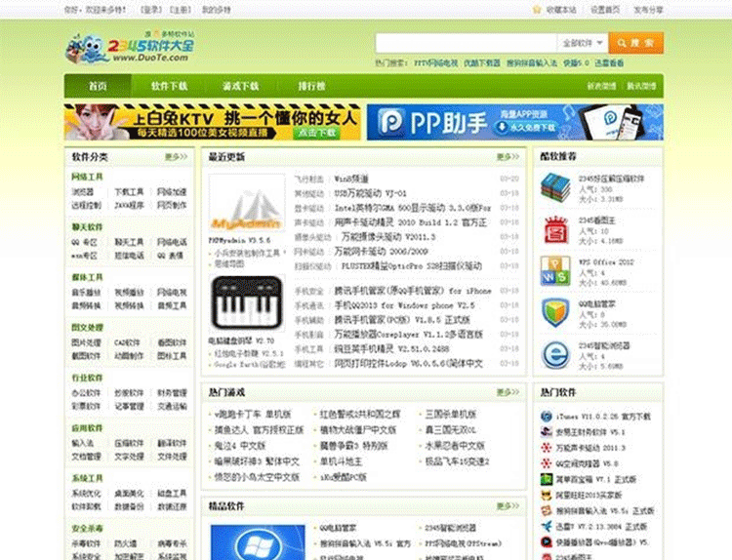Expand 更多 in 最近更新 panel
The height and width of the screenshot is (560, 732).
508,157
